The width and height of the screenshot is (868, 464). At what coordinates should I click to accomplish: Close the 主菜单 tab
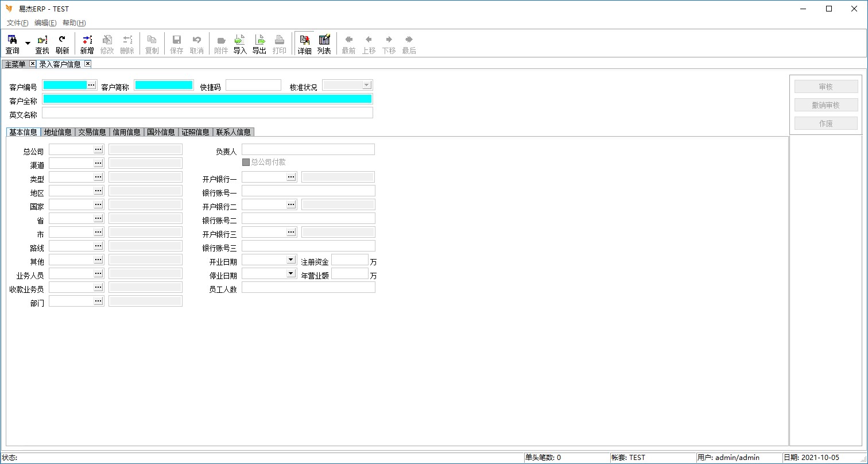click(x=32, y=64)
